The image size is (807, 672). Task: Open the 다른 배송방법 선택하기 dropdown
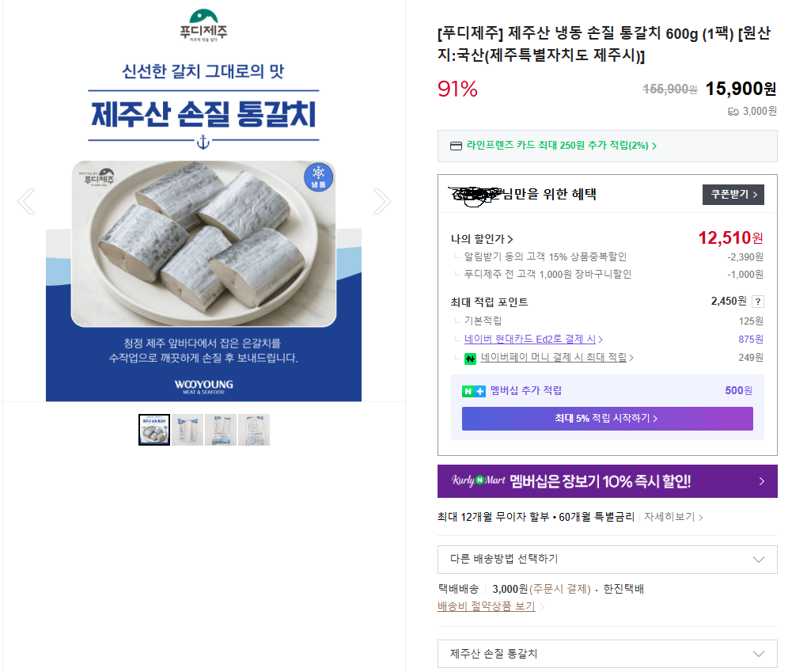pyautogui.click(x=607, y=559)
